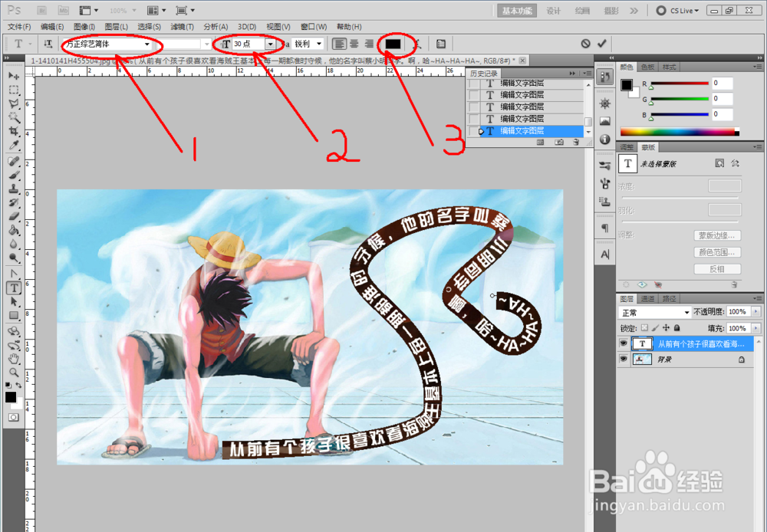Click the red R slider in Color panel

click(x=680, y=84)
